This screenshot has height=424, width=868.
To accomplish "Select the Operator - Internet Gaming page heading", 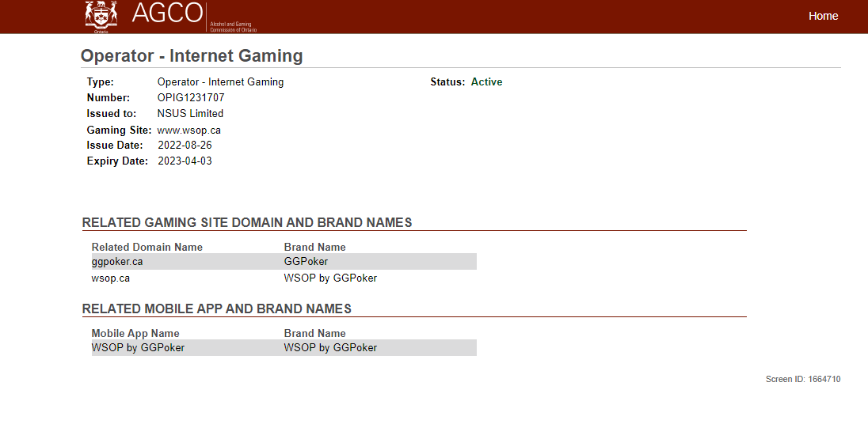I will pos(192,56).
